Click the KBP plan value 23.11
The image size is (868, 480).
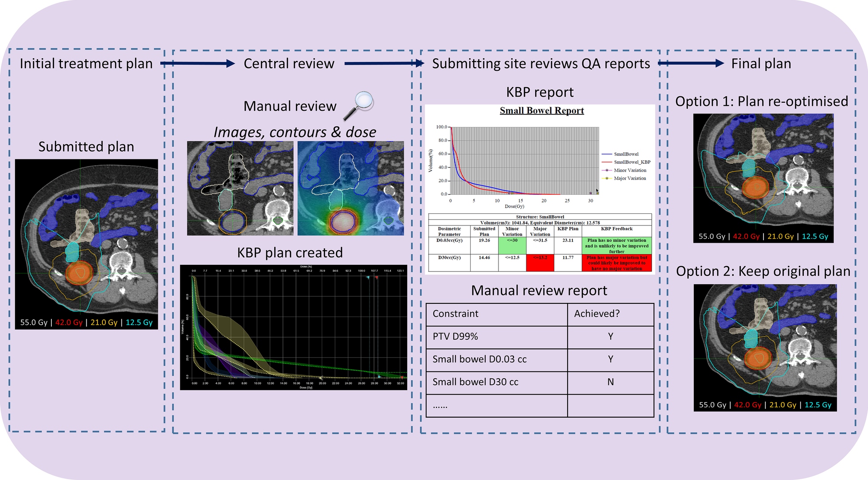tap(568, 240)
